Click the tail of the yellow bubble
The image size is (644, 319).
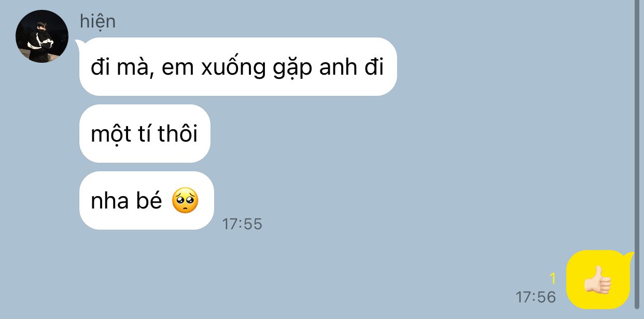tap(629, 257)
